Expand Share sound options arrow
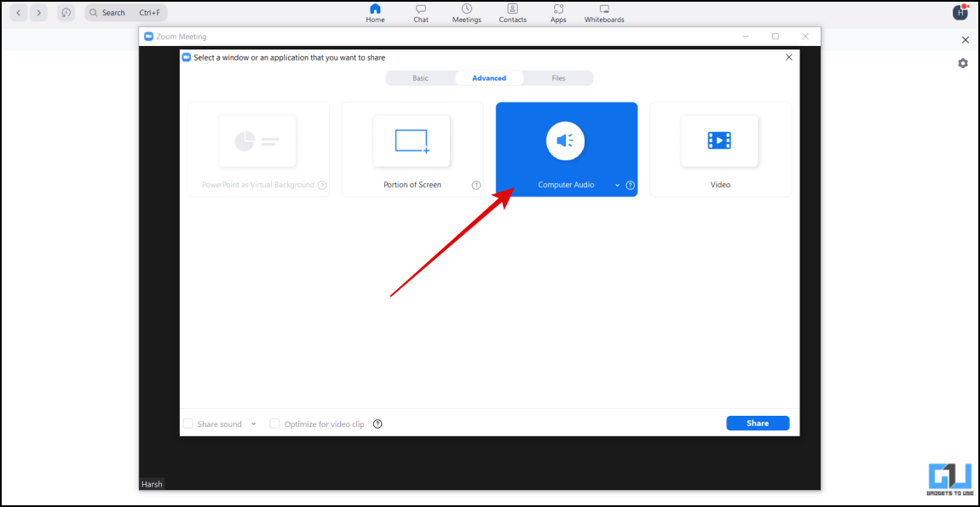This screenshot has height=507, width=980. pyautogui.click(x=254, y=423)
